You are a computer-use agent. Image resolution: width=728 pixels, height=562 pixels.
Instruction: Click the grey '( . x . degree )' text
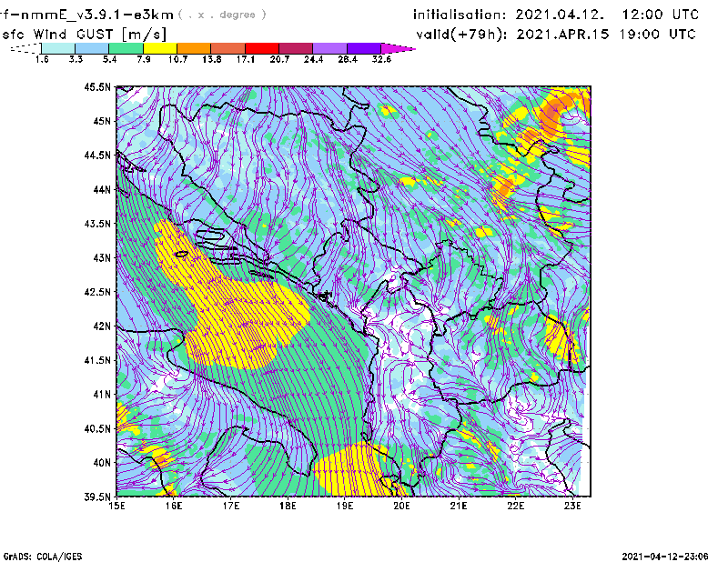point(222,15)
